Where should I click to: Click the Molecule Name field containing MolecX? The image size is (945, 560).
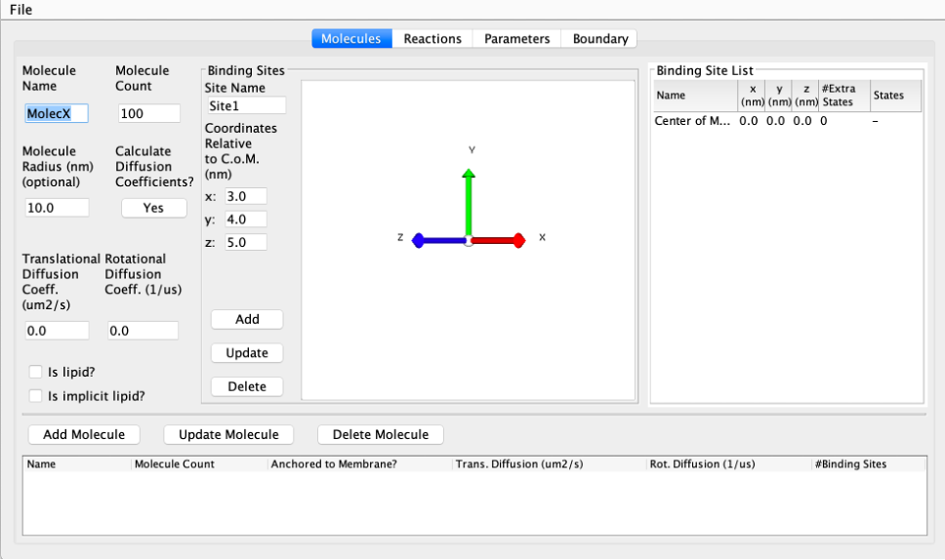(x=57, y=113)
